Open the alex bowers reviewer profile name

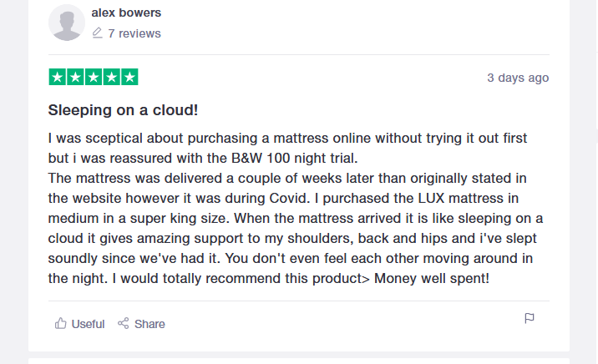126,13
